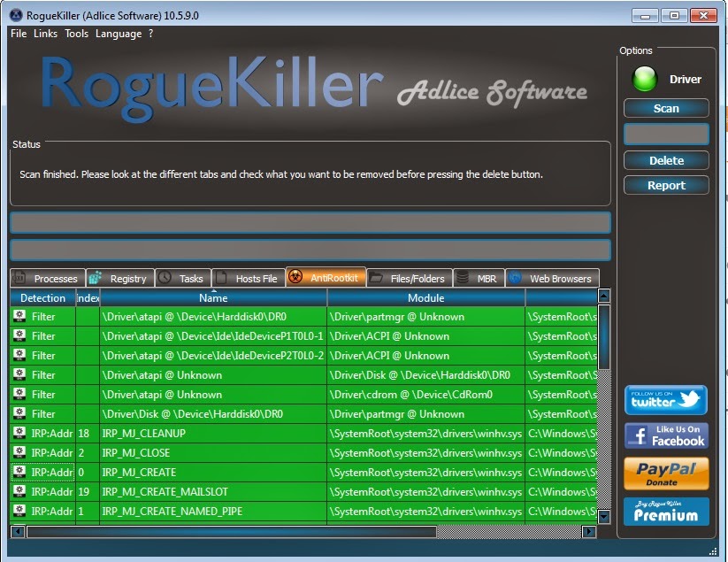Click gear icon of IRP_MJ_CREATE_MAILSLOT row

point(19,491)
